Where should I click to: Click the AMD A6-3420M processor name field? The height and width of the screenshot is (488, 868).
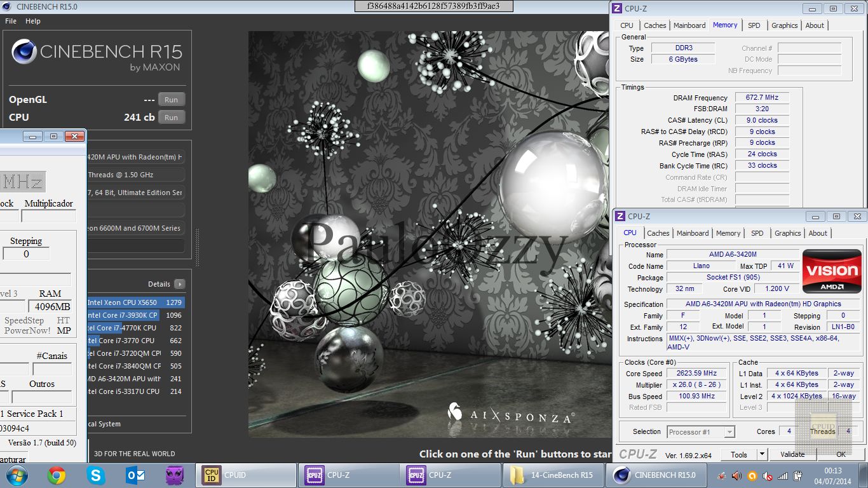(733, 255)
